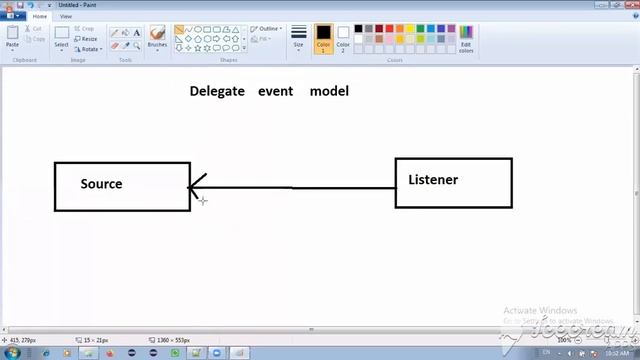Activate Color 1 foreground selector

323,39
